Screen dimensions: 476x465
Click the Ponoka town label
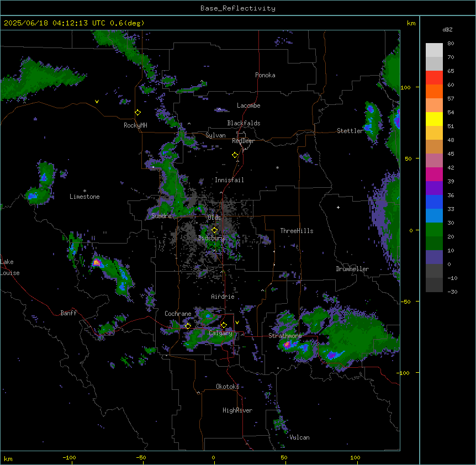[x=265, y=75]
